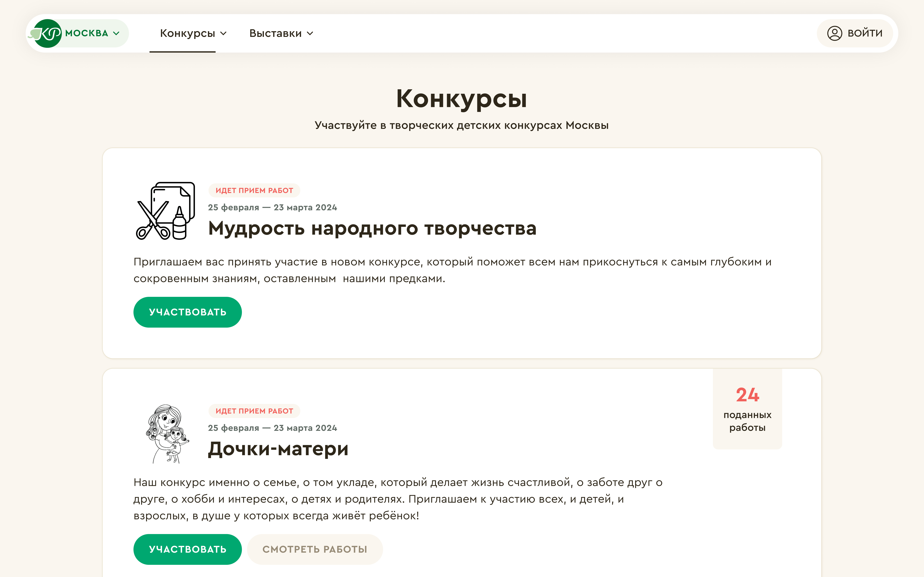Image resolution: width=924 pixels, height=577 pixels.
Task: Click first contest's Идет прием работ badge
Action: (x=254, y=190)
